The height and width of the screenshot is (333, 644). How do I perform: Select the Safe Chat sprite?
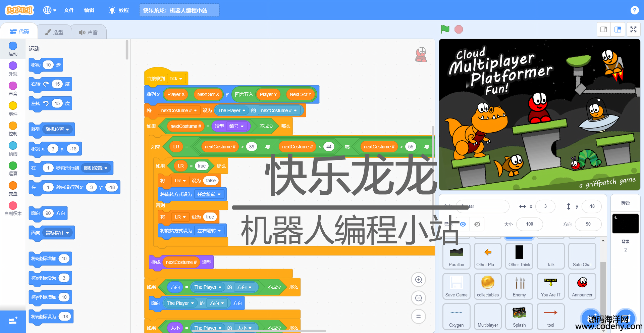pos(582,256)
